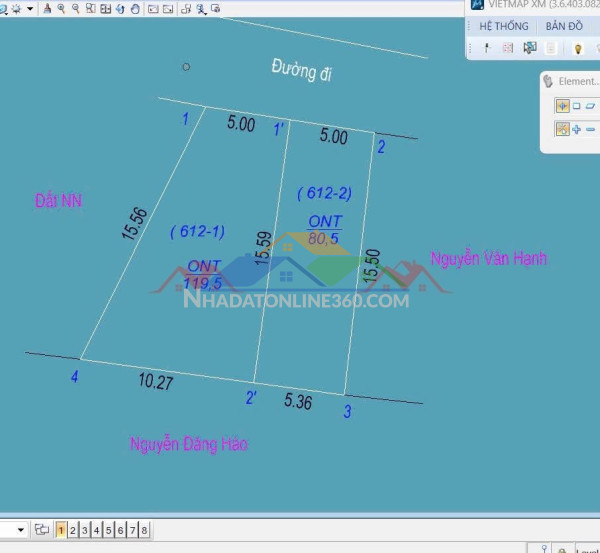Toggle view 7 button
The width and height of the screenshot is (600, 553).
132,530
